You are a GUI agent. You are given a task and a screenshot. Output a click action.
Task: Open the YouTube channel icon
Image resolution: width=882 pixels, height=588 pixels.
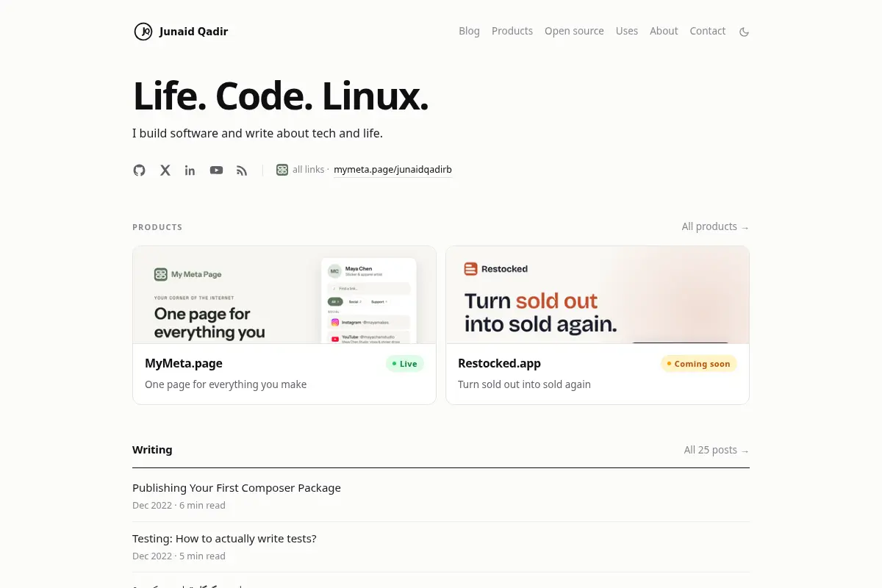[216, 170]
